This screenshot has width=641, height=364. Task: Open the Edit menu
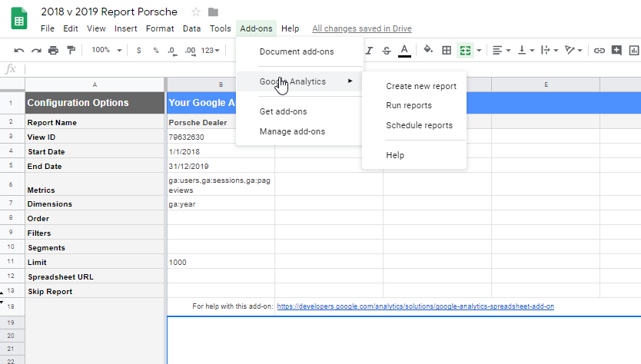[70, 28]
